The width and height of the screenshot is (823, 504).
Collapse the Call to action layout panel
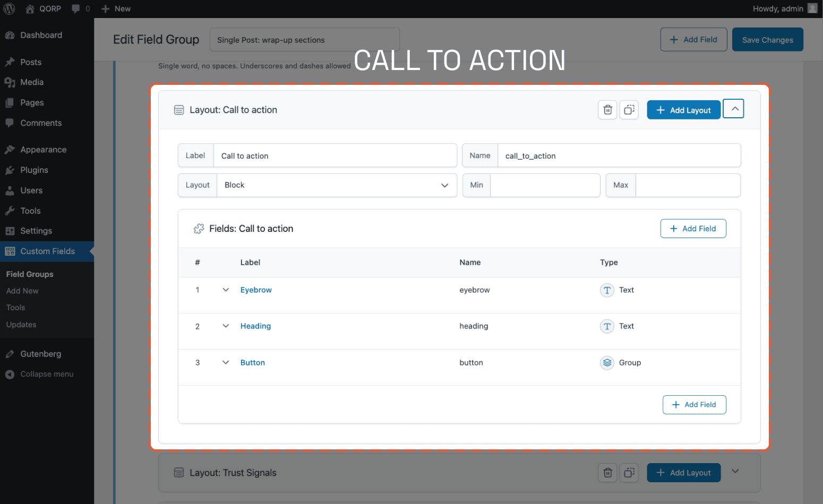[x=733, y=108]
